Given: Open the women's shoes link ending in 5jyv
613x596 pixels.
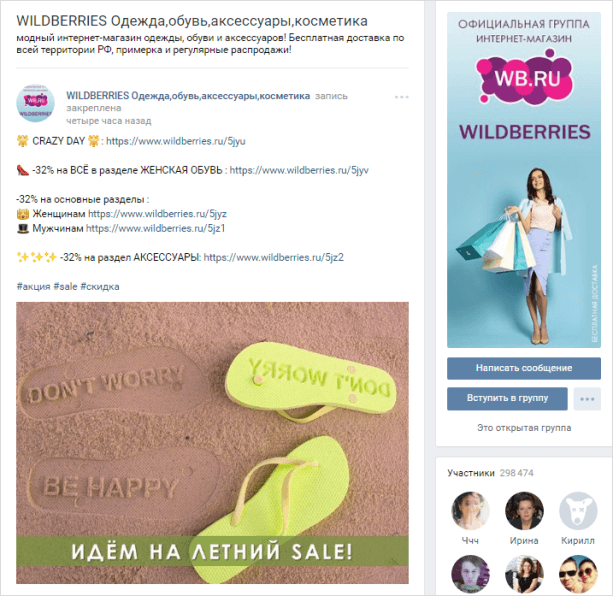Looking at the screenshot, I should (299, 170).
